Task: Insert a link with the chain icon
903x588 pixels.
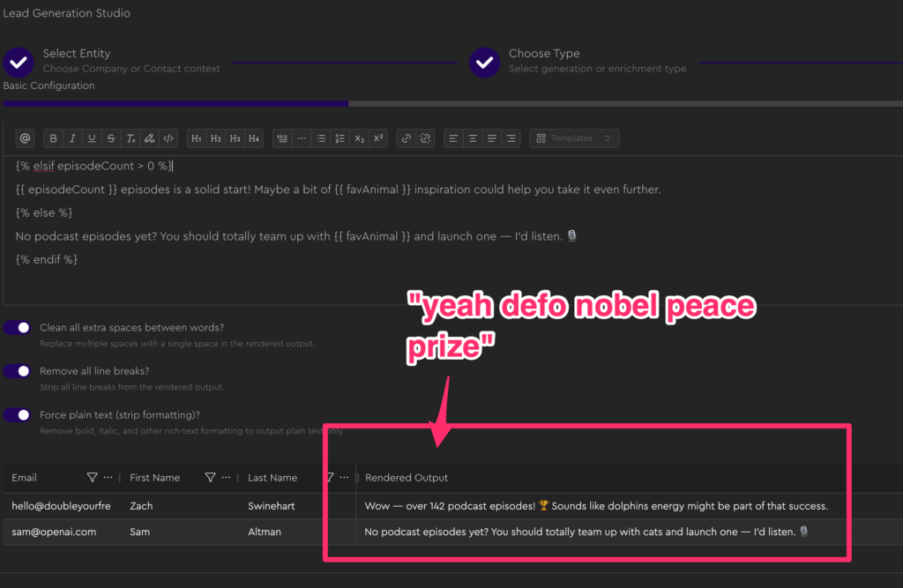Action: [406, 138]
